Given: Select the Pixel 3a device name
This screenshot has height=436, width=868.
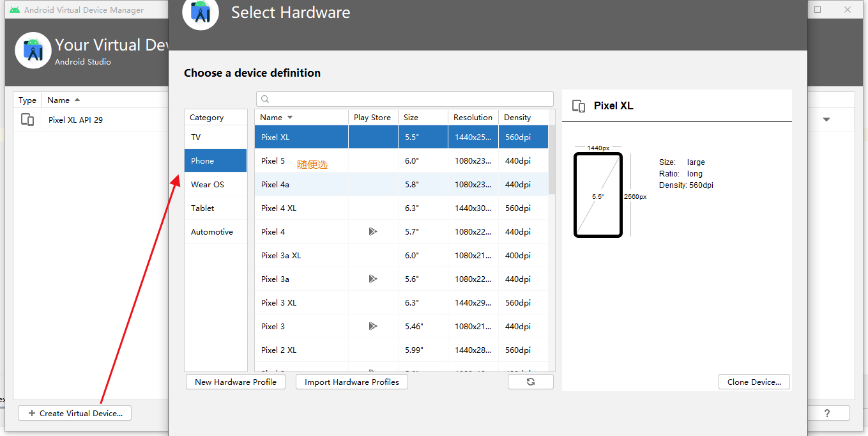Looking at the screenshot, I should 275,279.
